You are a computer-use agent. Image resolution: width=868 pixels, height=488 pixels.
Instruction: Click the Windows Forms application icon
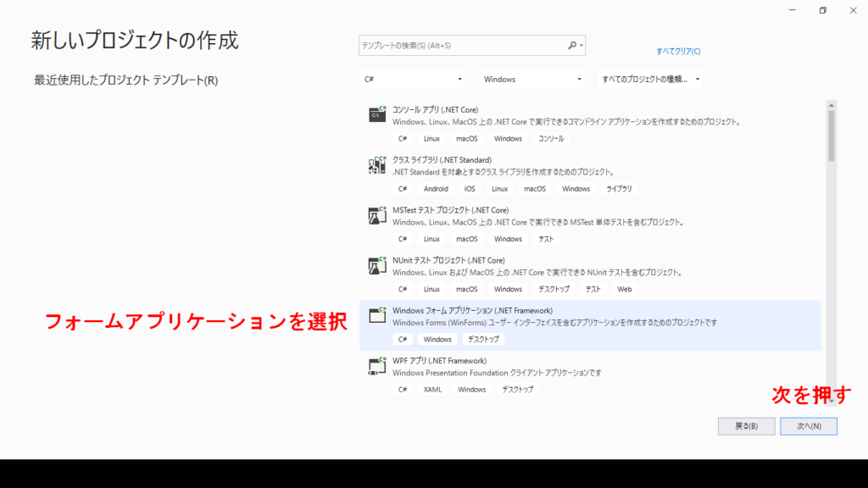click(377, 316)
